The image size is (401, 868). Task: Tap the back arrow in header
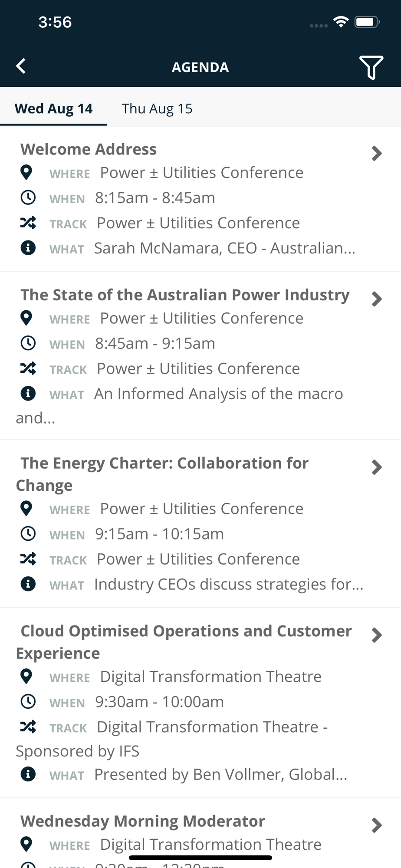point(21,66)
